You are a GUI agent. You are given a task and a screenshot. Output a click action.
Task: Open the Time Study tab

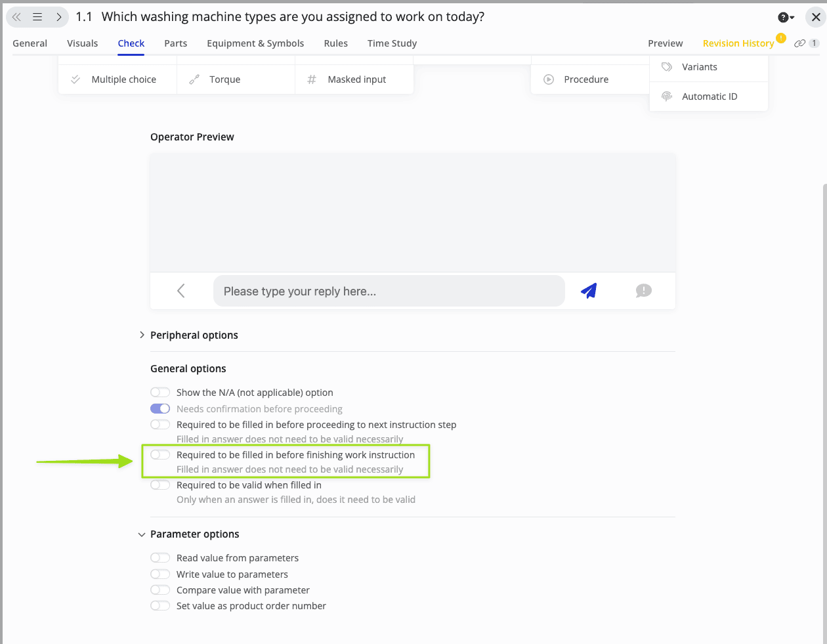(x=392, y=43)
